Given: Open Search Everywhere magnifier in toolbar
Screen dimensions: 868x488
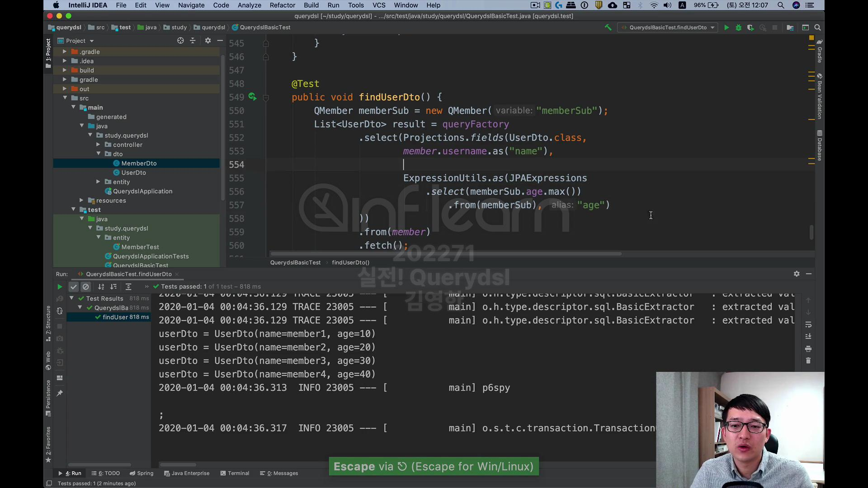Looking at the screenshot, I should pos(817,28).
